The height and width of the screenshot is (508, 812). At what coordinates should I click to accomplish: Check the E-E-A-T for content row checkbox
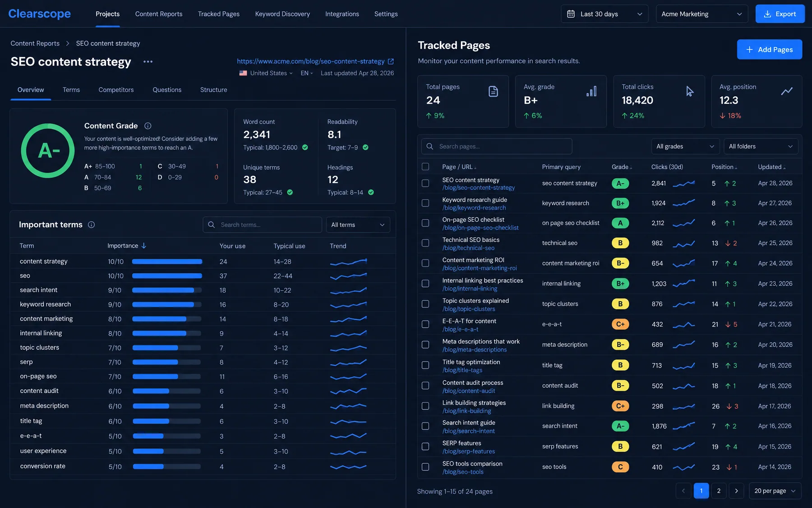425,324
